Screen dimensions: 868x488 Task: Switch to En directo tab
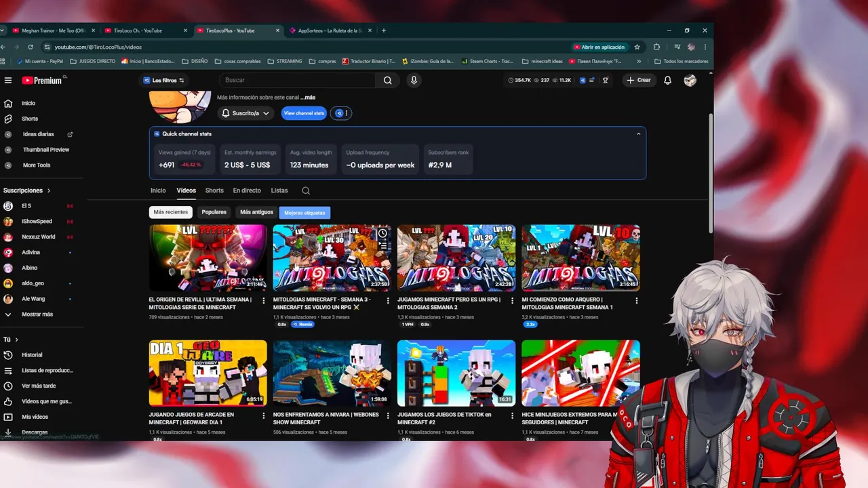247,190
